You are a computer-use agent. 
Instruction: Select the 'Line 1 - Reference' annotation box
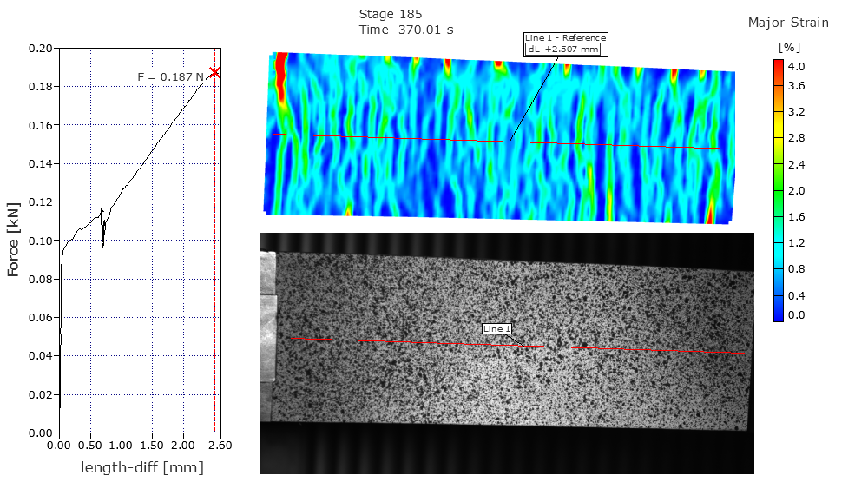click(565, 44)
